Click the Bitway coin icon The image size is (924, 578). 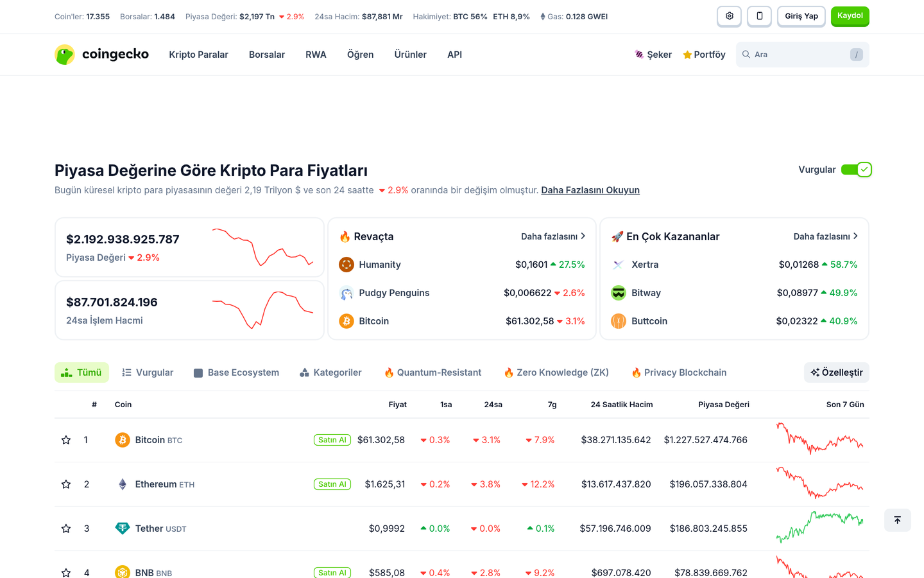619,293
